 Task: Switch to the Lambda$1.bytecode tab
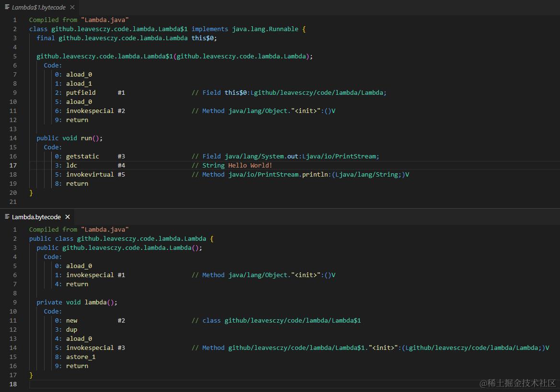click(x=39, y=7)
